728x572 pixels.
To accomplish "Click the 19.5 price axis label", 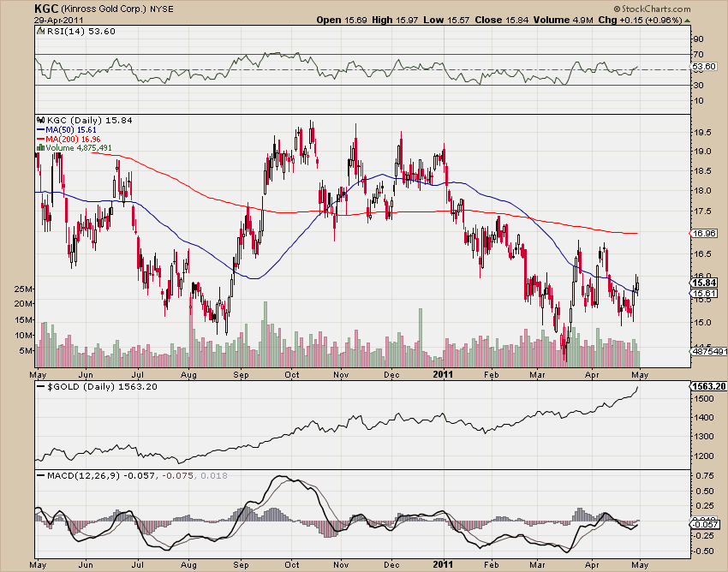I will pos(702,133).
